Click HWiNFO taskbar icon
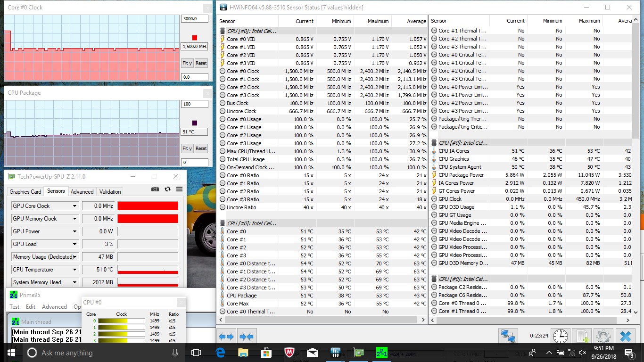The width and height of the screenshot is (644, 362). 336,353
